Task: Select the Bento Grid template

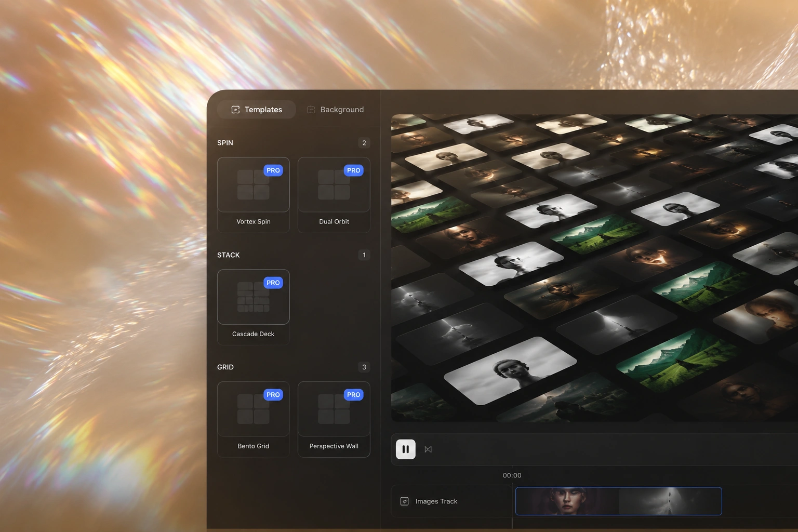Action: point(254,419)
